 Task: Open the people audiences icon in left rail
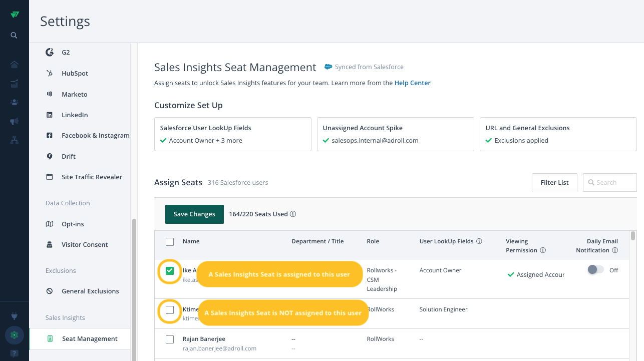point(15,102)
